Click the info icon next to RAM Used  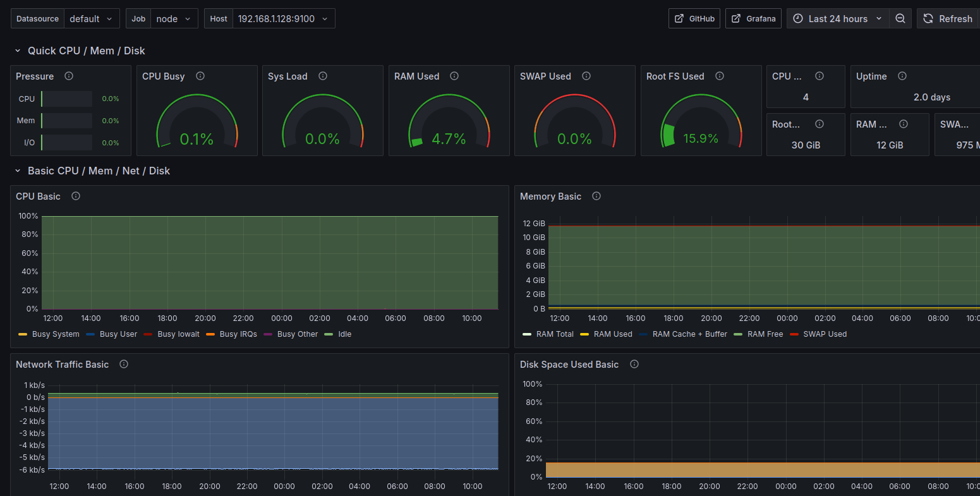point(454,76)
